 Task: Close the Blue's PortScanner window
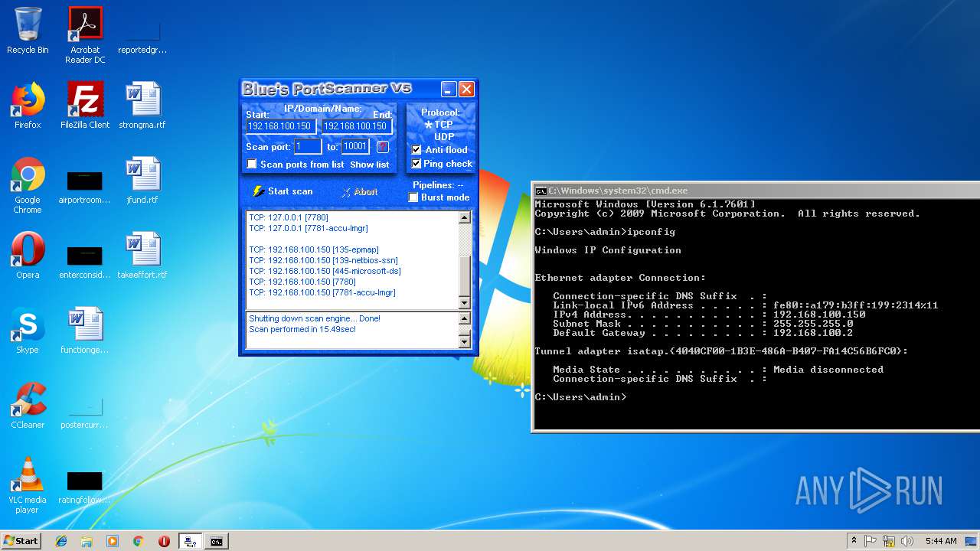pos(466,90)
